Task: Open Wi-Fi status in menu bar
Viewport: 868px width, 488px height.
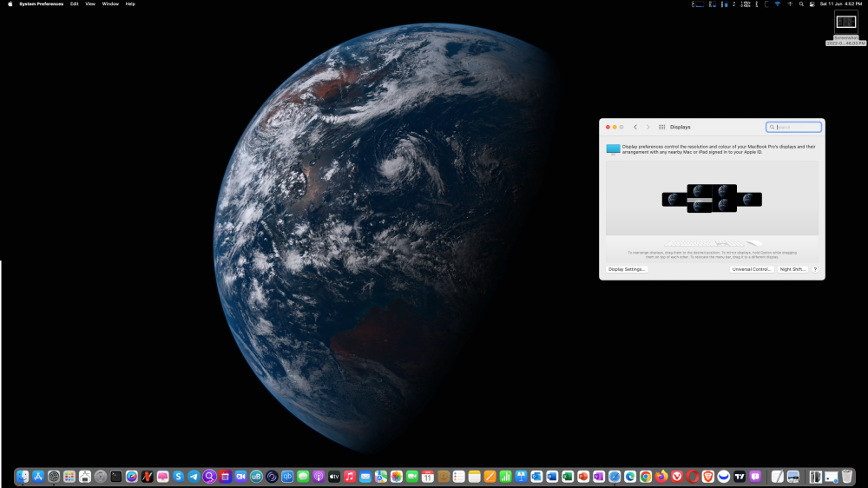Action: tap(777, 3)
